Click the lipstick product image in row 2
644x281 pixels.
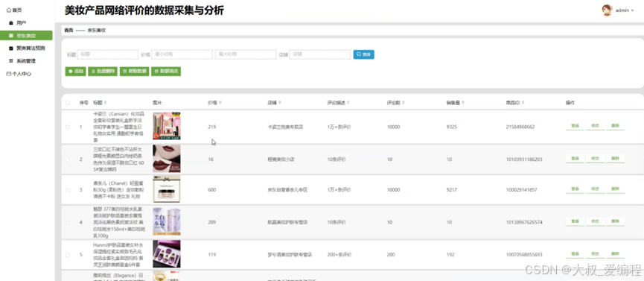click(x=167, y=159)
